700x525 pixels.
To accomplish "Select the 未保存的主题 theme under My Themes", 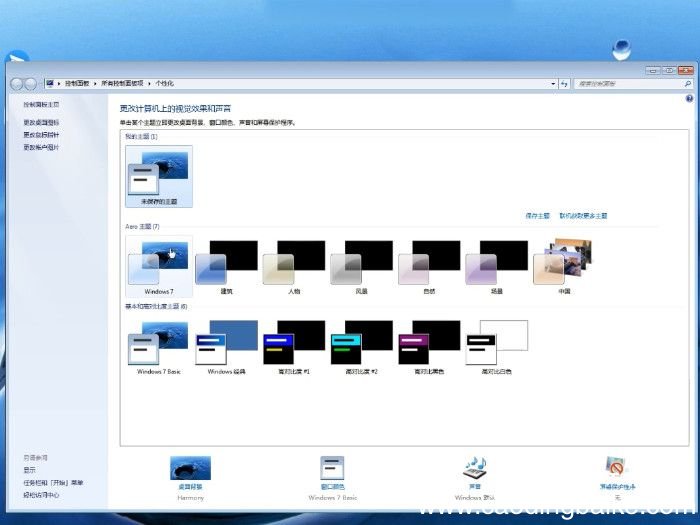I will pyautogui.click(x=159, y=176).
